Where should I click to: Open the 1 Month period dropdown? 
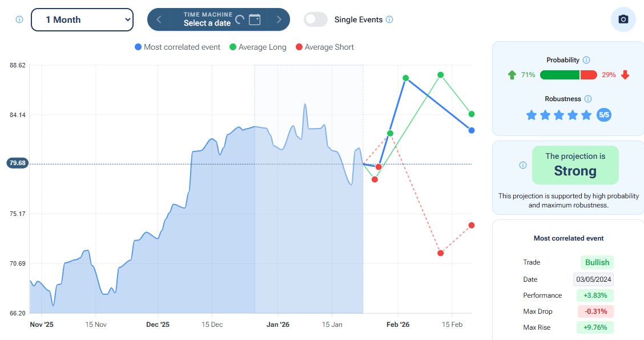pyautogui.click(x=82, y=19)
